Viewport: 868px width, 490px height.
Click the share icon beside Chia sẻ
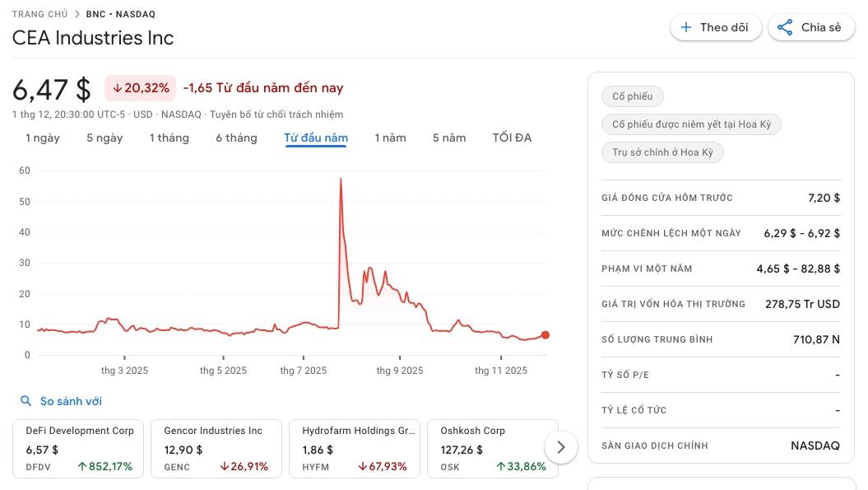click(x=785, y=27)
